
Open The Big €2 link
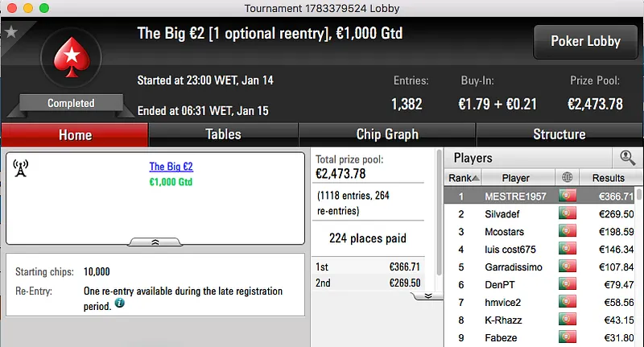click(171, 167)
